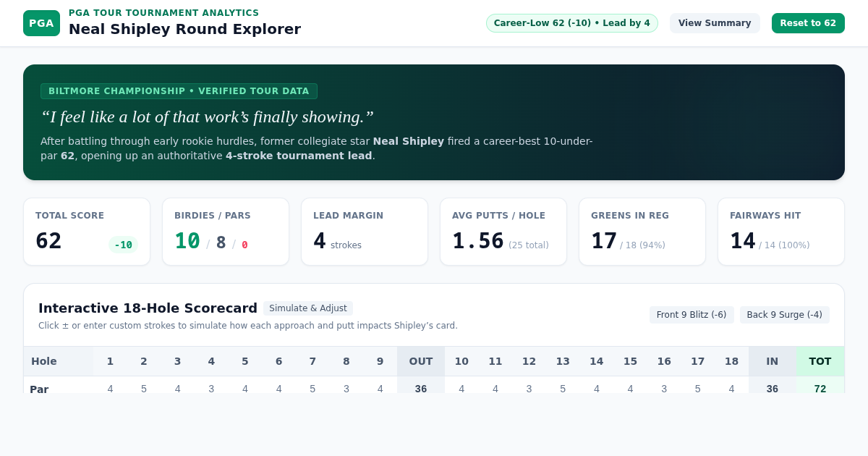Select hole 18 column header

point(731,361)
